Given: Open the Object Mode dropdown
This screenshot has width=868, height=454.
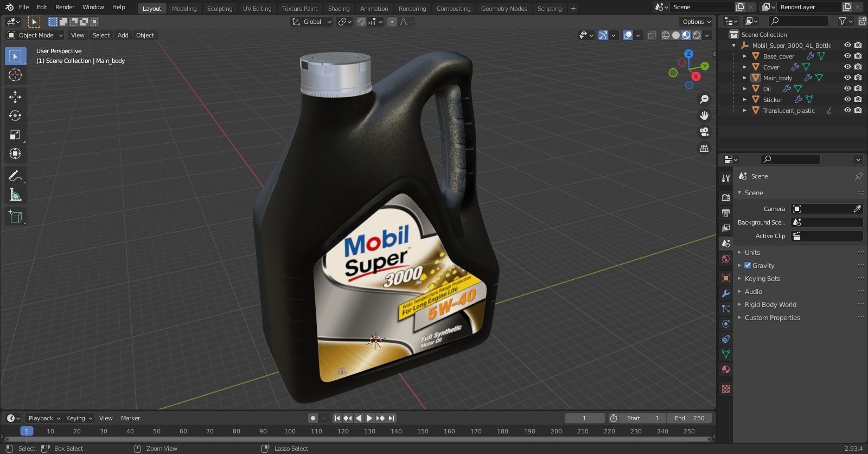Looking at the screenshot, I should click(x=35, y=35).
